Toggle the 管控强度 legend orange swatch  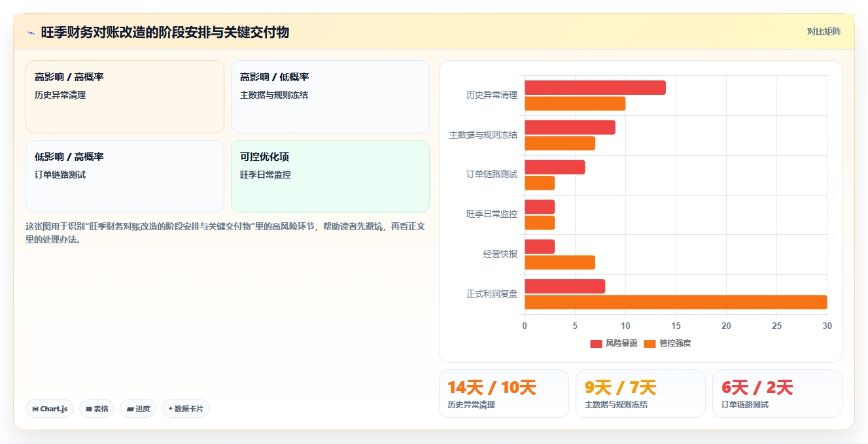(x=650, y=343)
